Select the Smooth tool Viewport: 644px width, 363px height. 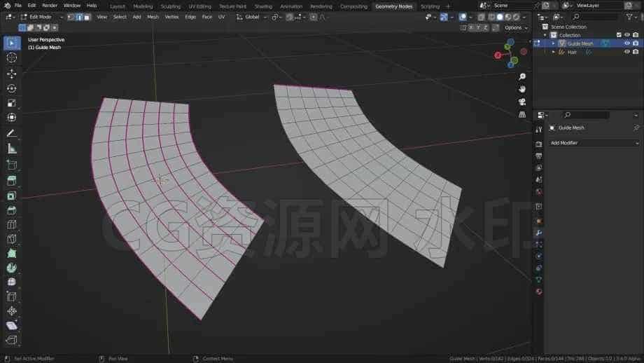[12, 282]
